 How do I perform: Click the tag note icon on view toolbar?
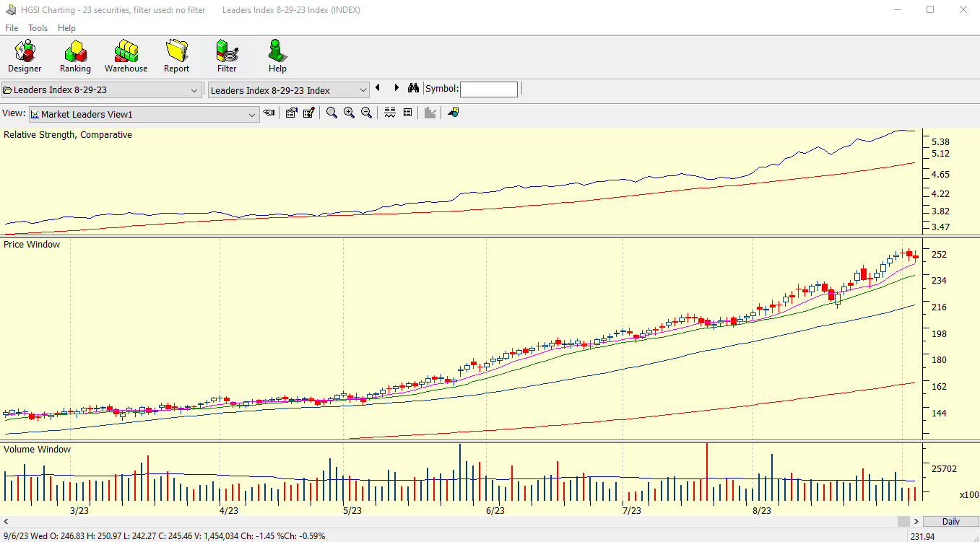453,113
